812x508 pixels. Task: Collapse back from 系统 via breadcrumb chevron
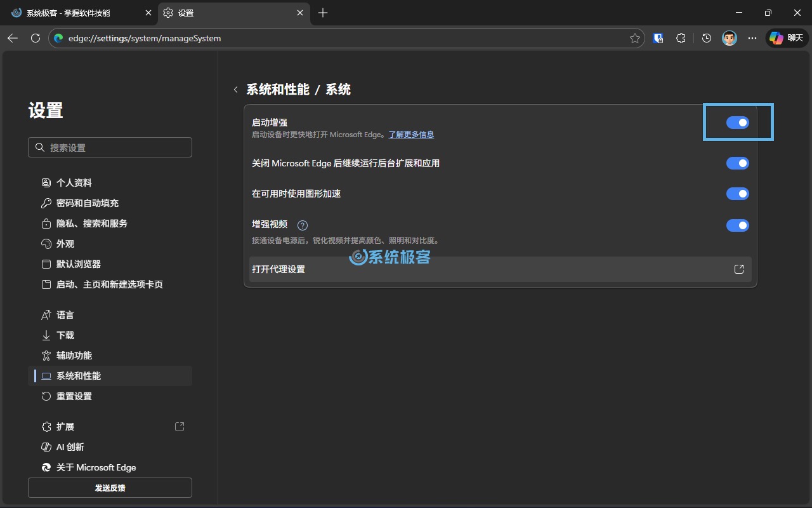(x=236, y=90)
